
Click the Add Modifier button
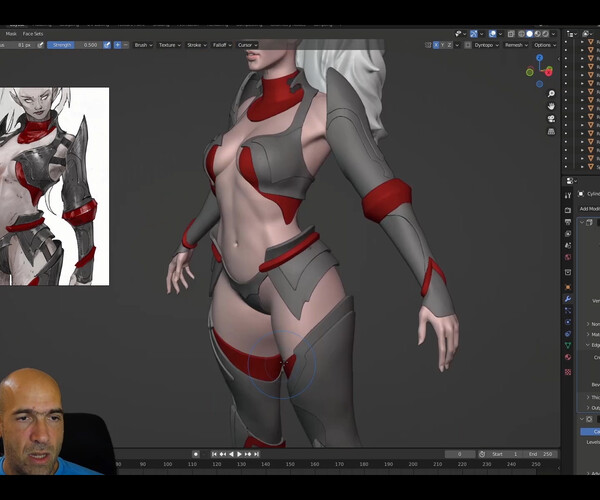589,208
